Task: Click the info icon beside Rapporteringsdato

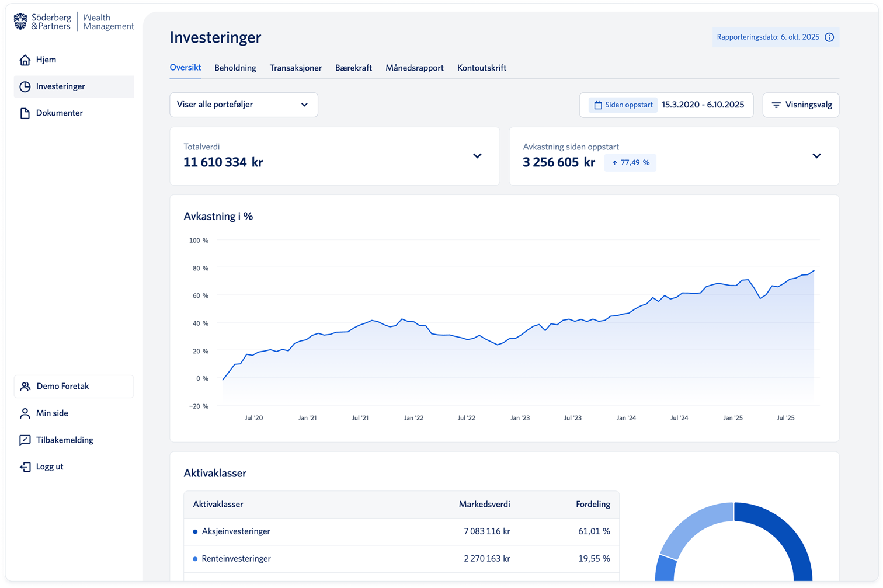Action: 829,37
